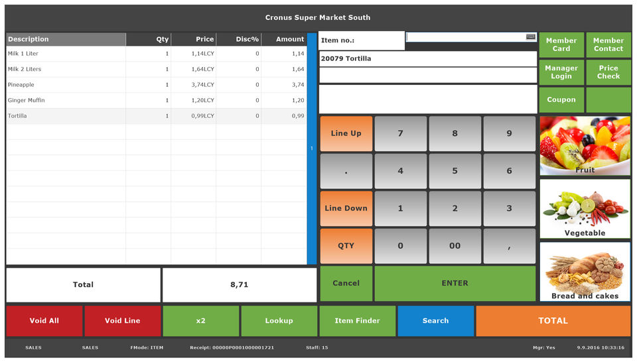Open the on-screen keyboard icon in Item no. field
The width and height of the screenshot is (637, 364).
click(530, 37)
